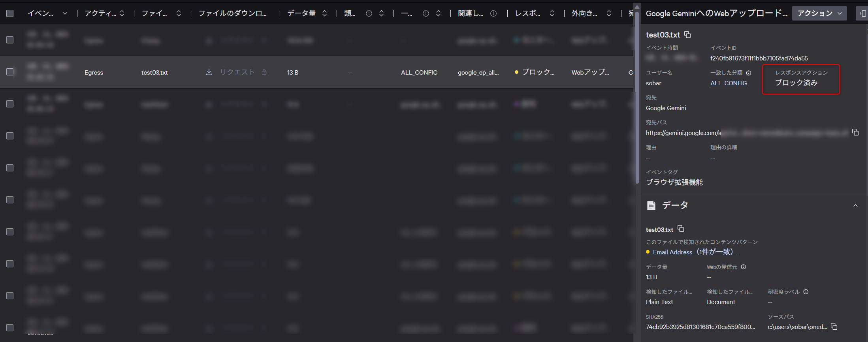Open Email Address (1件が一致) link
This screenshot has height=342, width=868.
pos(695,252)
